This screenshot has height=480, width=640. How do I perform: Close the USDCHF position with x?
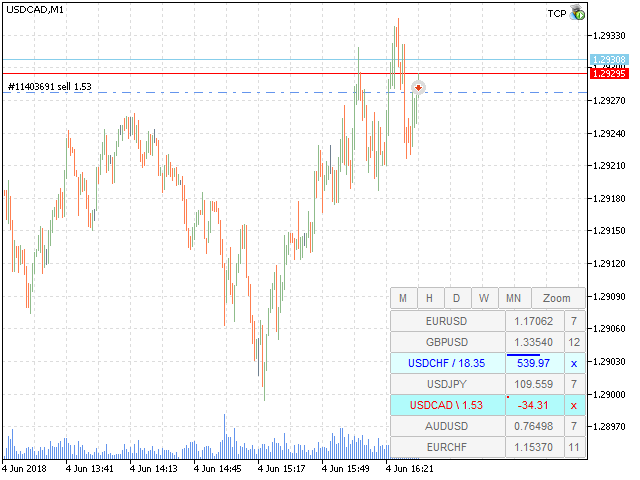(x=574, y=363)
